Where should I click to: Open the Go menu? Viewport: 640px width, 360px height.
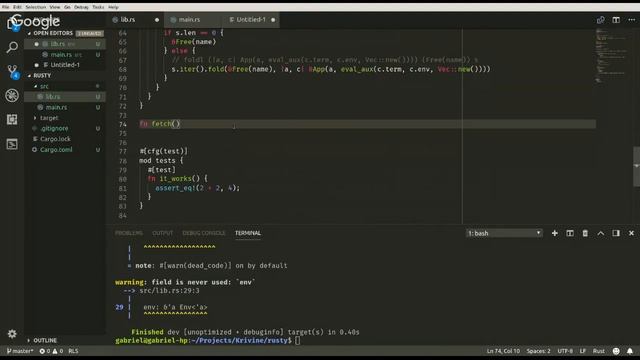point(67,7)
